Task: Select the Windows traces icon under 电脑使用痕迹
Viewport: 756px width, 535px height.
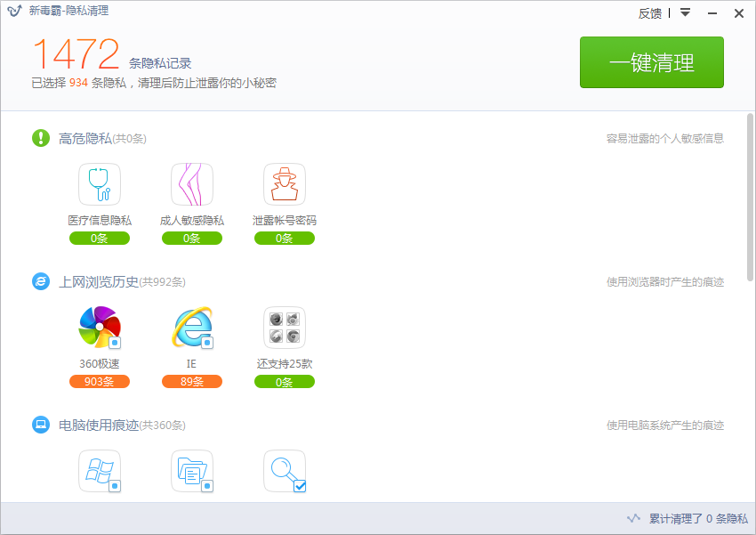Action: click(100, 471)
